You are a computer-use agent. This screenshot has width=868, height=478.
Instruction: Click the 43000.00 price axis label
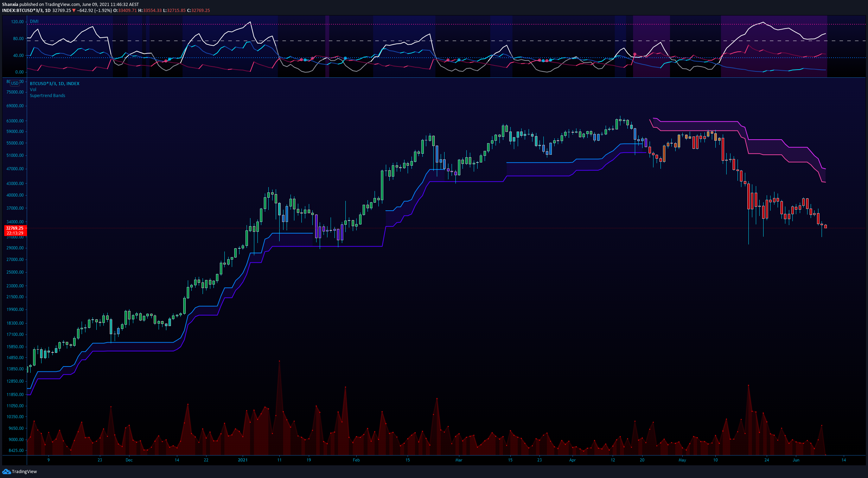15,184
